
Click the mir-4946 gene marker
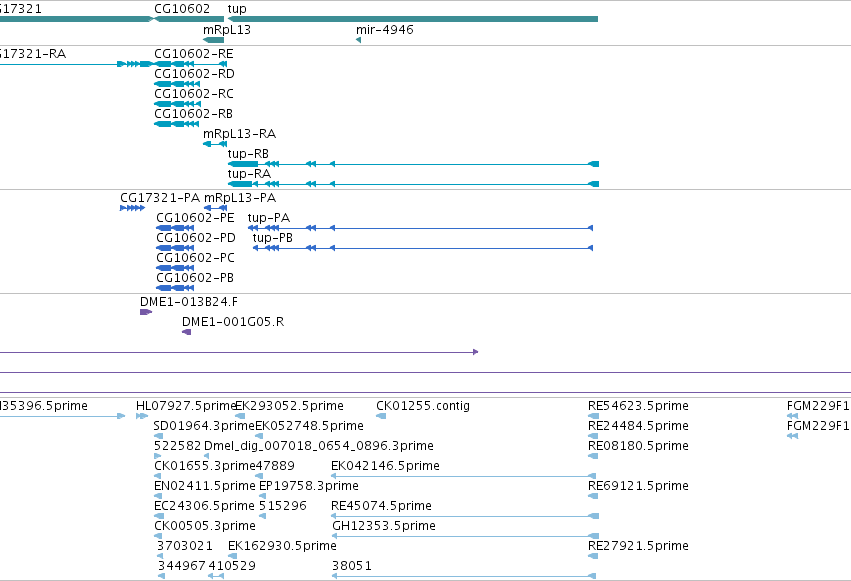coord(358,40)
